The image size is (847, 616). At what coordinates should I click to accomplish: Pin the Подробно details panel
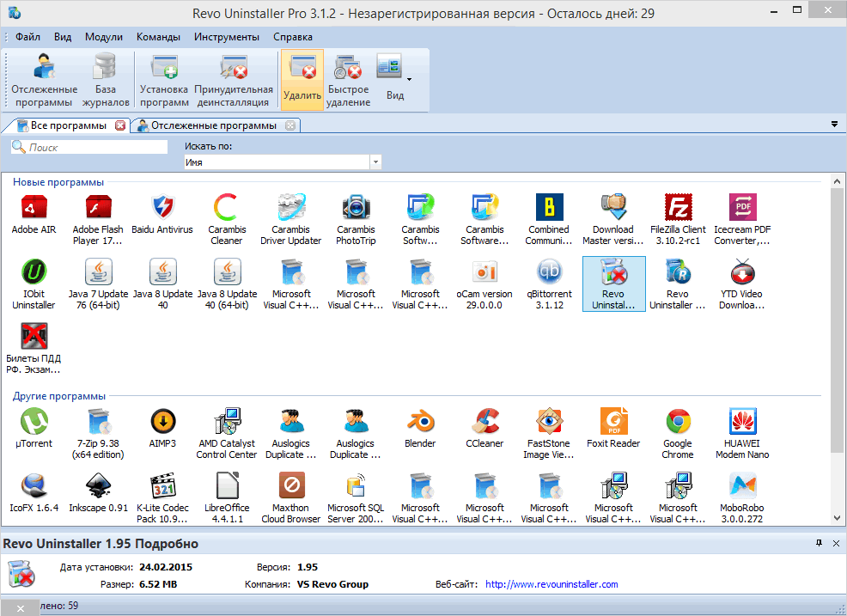819,543
